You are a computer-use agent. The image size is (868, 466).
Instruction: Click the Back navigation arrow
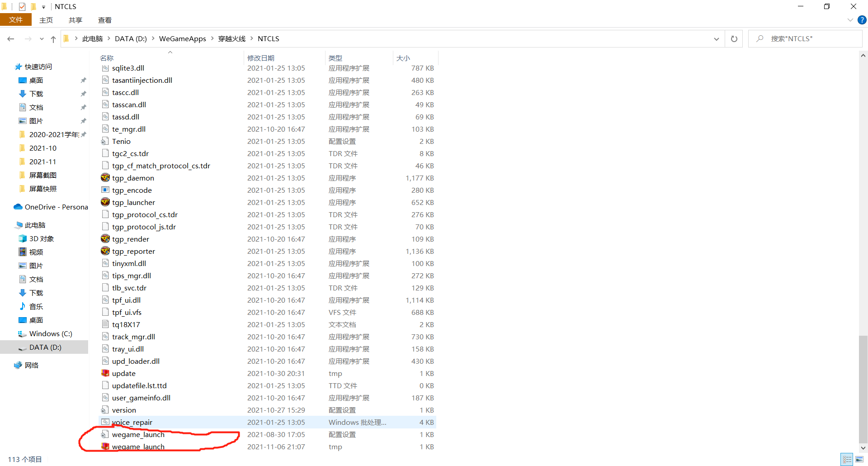11,39
